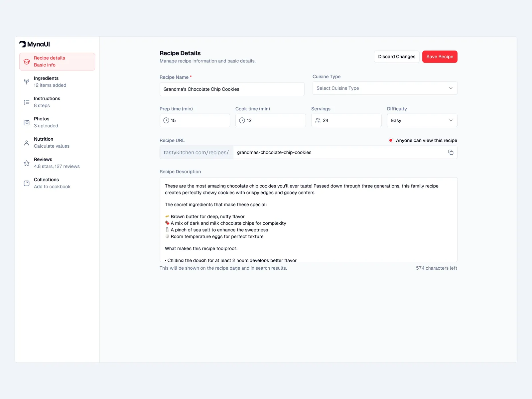Click the Discard Changes button

click(x=396, y=57)
